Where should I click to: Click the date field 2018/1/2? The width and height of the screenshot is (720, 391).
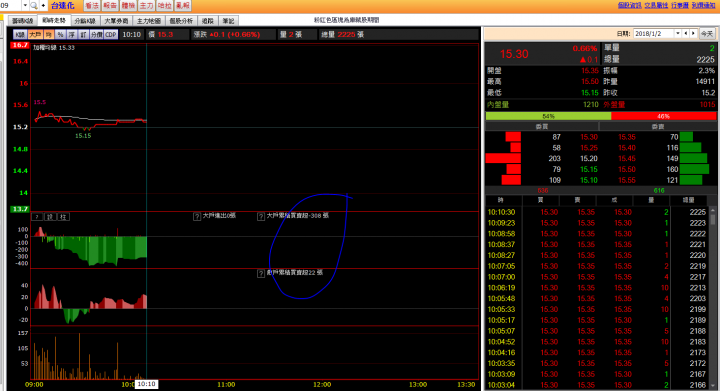654,34
